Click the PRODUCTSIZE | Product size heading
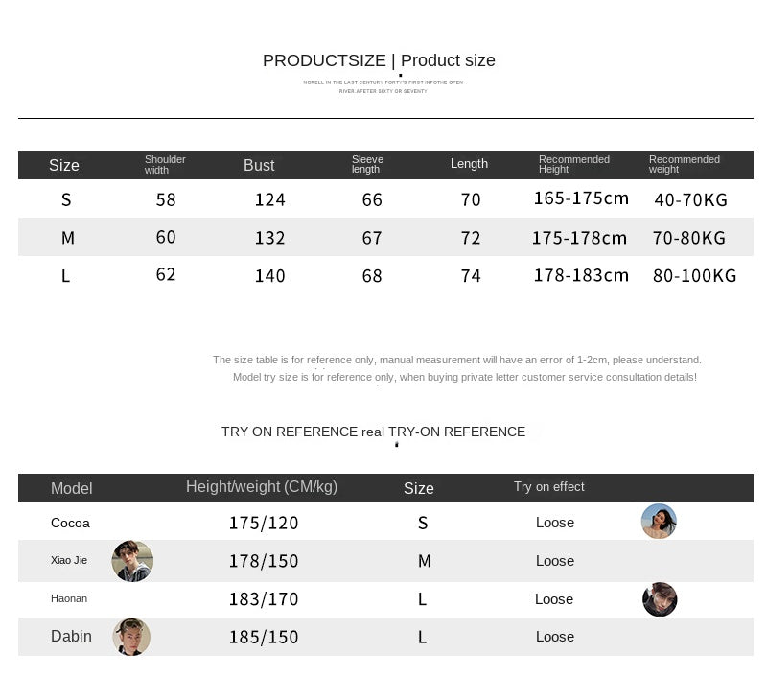This screenshot has width=767, height=700. pyautogui.click(x=379, y=60)
